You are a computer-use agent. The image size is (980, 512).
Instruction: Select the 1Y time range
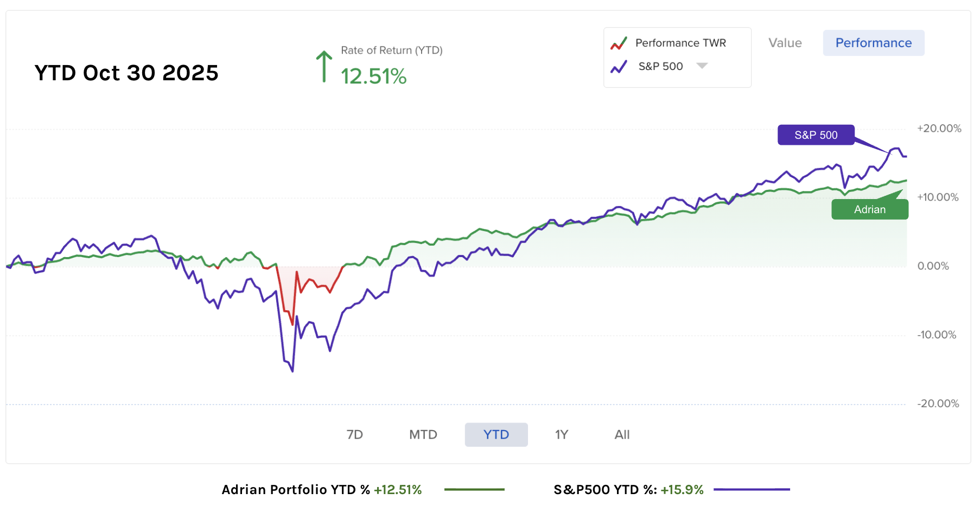tap(561, 434)
